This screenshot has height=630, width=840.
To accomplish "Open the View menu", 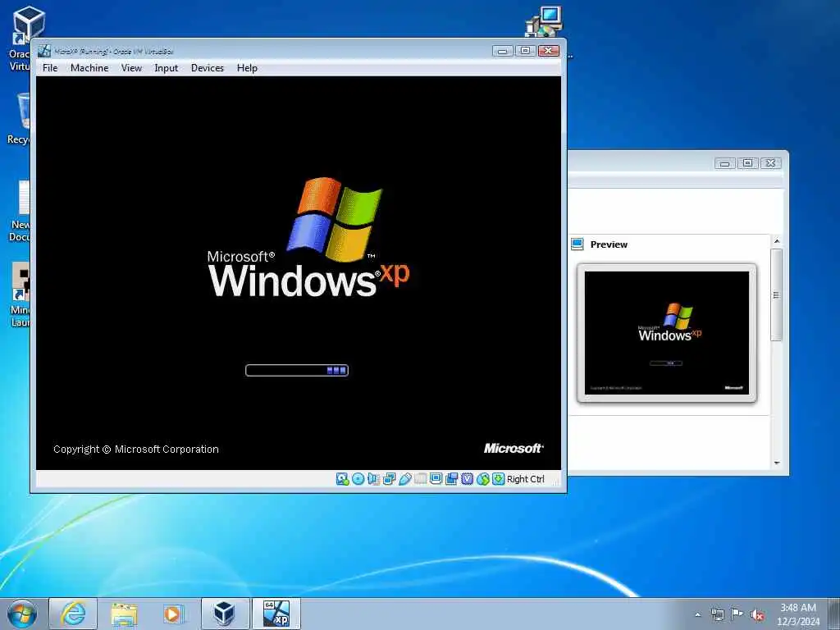I will click(131, 68).
